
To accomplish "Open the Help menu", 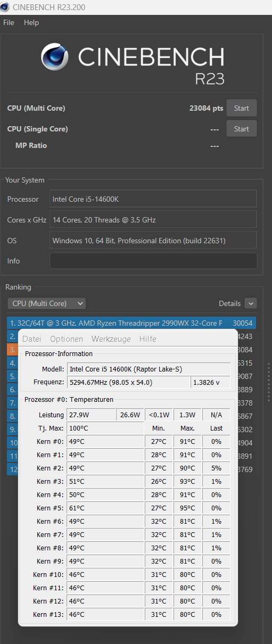I will [31, 23].
